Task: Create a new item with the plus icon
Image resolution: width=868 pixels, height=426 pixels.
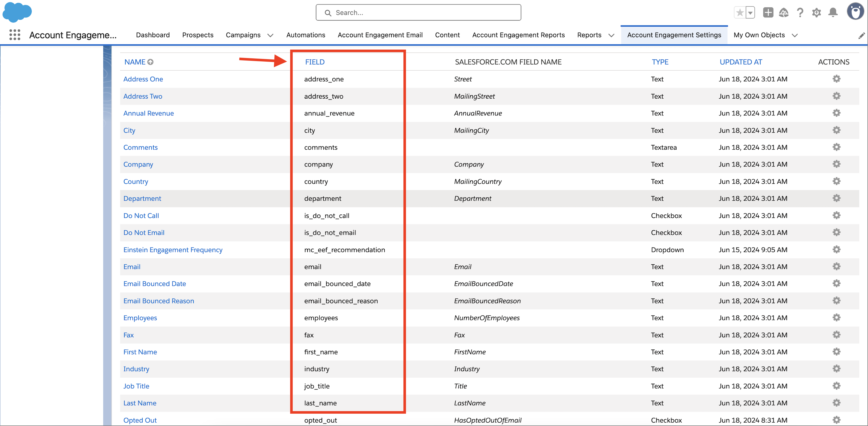Action: [x=768, y=12]
